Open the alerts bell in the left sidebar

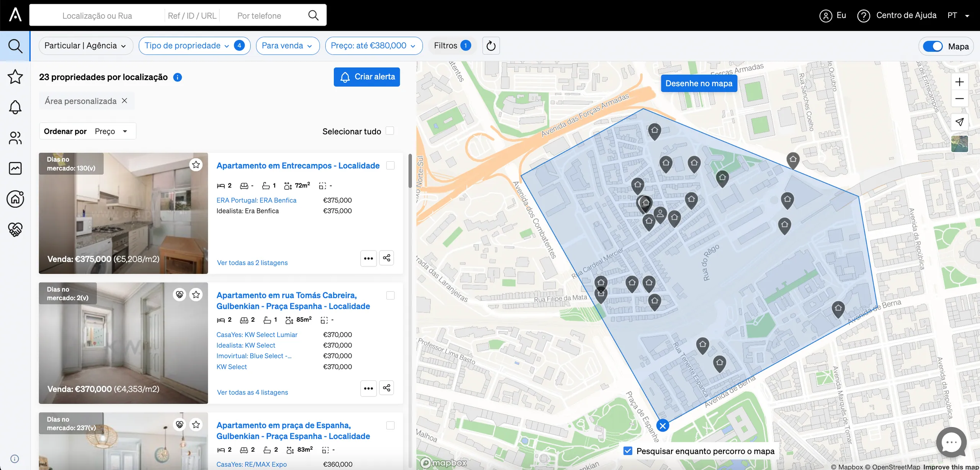[x=15, y=107]
